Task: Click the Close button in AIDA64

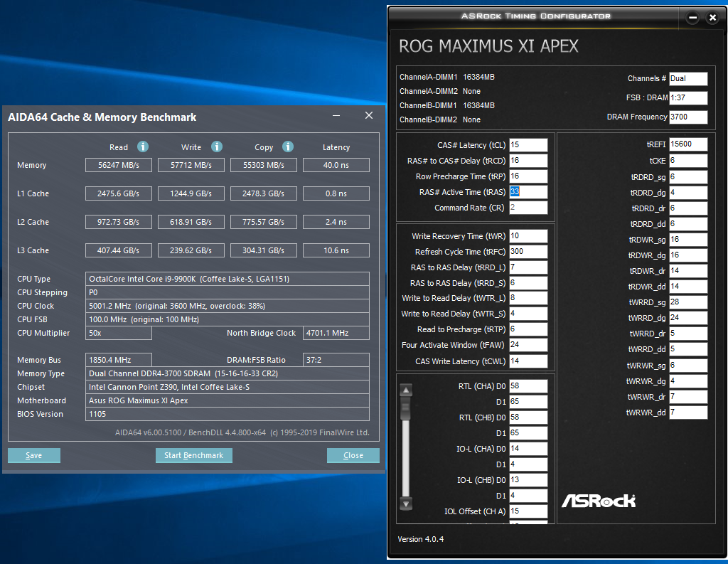Action: (x=353, y=455)
